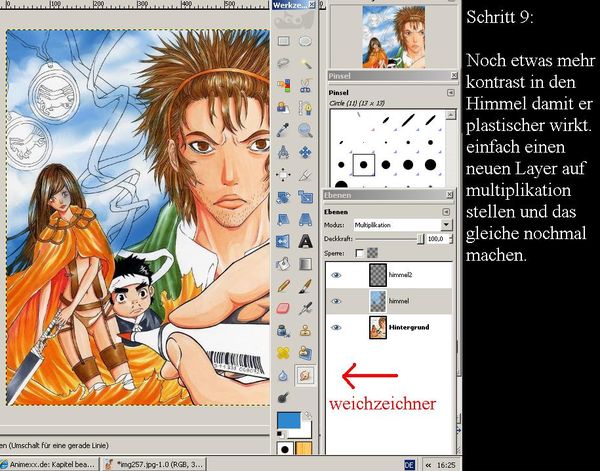Select the Perspective Clone tool
600x471 pixels.
[305, 353]
